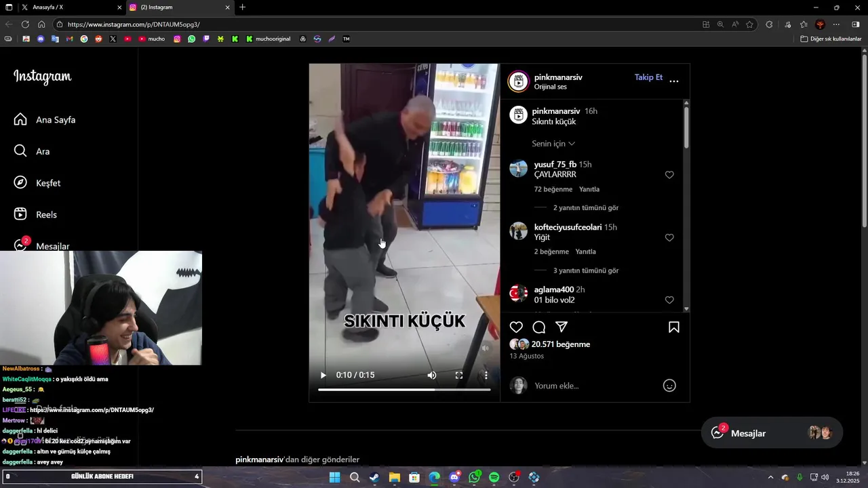Reply to yusuf_75_fb's comment with Yanıtla
The height and width of the screenshot is (488, 868).
click(589, 189)
